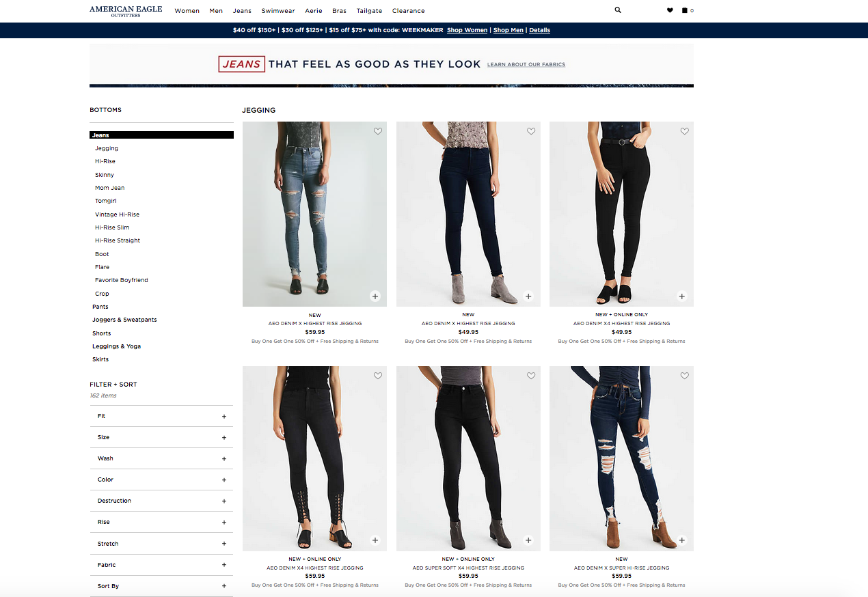Screen dimensions: 868x597
Task: Quick-add plus icon on the Super Soft X4 jegging
Action: [x=528, y=540]
